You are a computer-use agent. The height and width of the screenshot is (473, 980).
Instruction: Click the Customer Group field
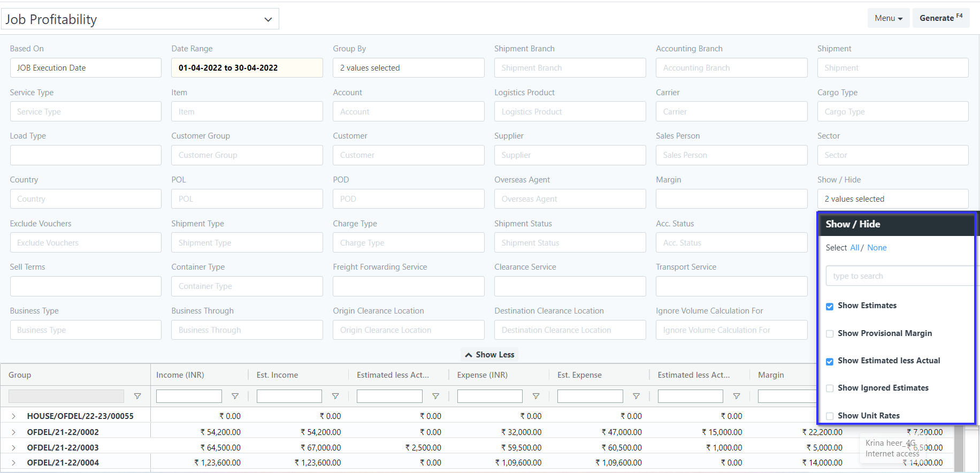point(247,155)
